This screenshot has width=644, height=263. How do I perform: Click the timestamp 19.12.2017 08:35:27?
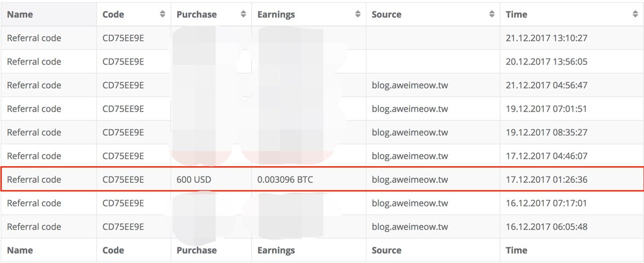click(546, 133)
